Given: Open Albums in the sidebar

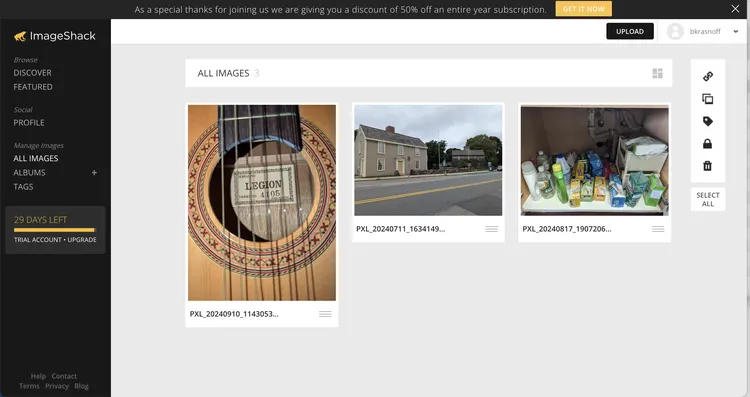Looking at the screenshot, I should [x=29, y=173].
